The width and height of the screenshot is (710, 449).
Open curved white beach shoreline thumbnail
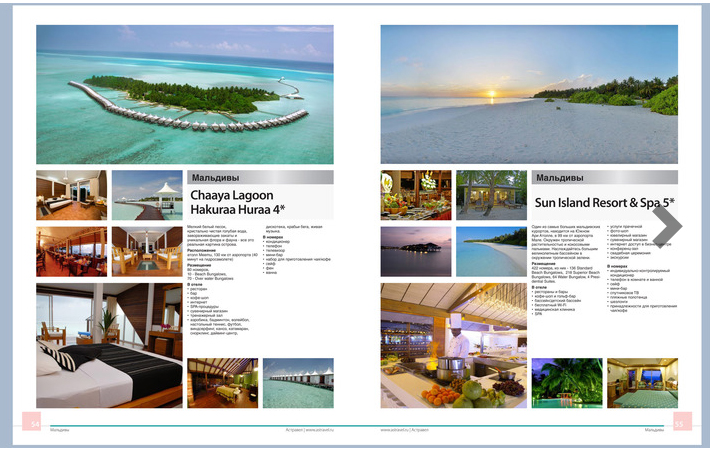coord(491,251)
